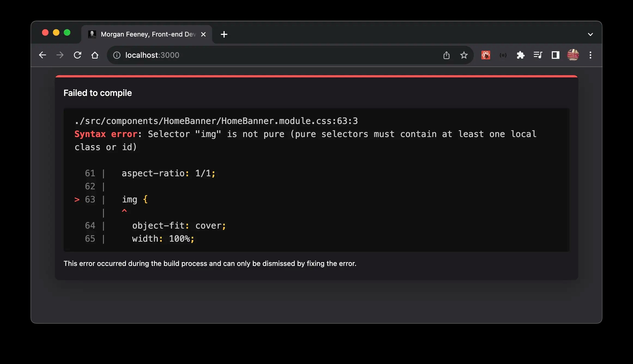Click the Failed to compile heading

[x=98, y=93]
